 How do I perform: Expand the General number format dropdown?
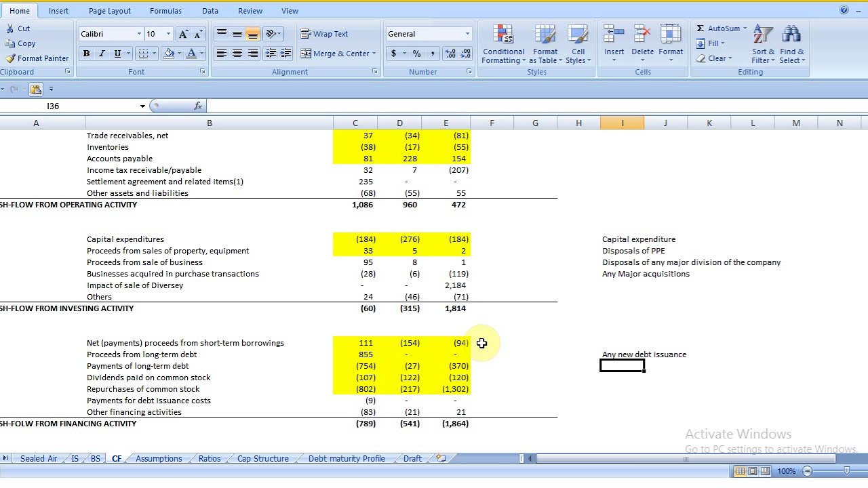point(467,34)
